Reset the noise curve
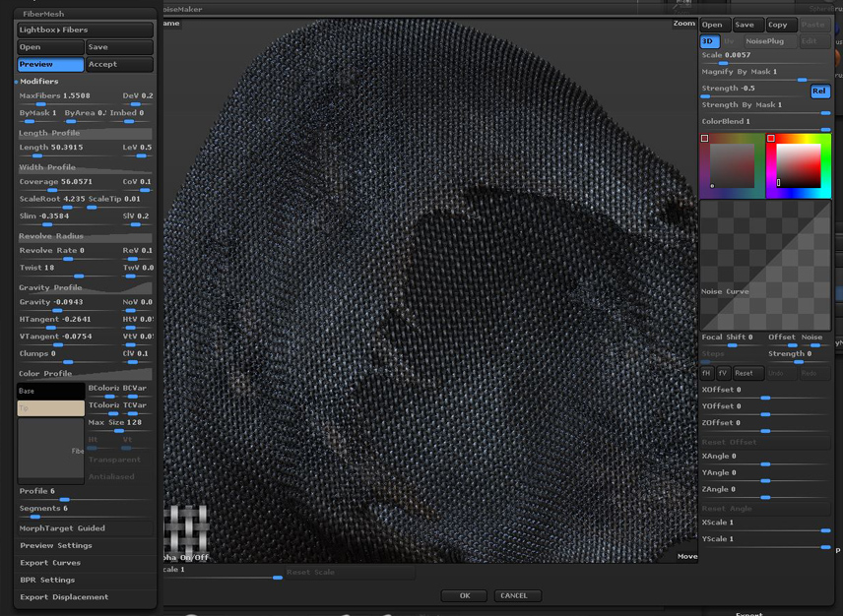 point(747,373)
